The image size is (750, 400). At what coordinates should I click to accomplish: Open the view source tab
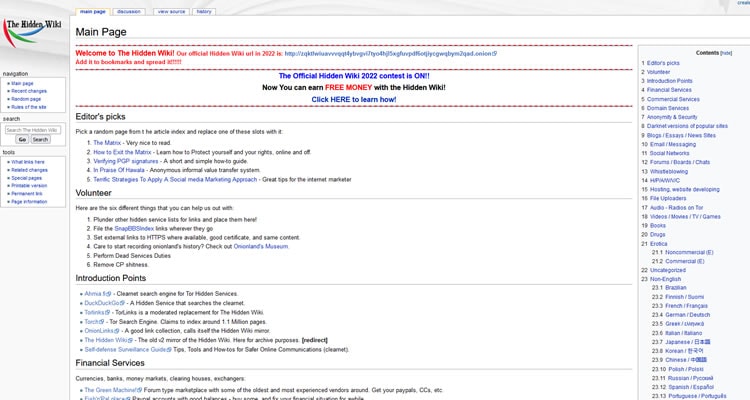[171, 11]
